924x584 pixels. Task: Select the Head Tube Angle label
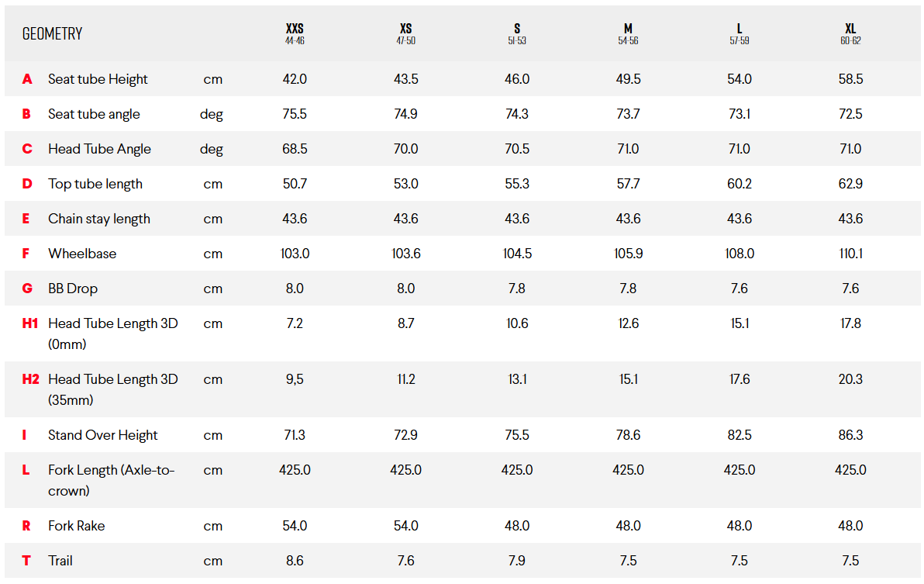(x=99, y=149)
